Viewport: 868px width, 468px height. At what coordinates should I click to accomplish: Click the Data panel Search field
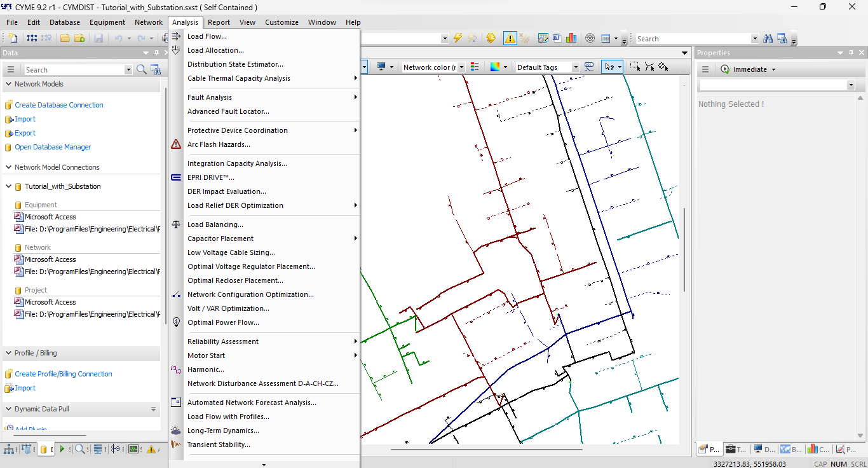74,70
